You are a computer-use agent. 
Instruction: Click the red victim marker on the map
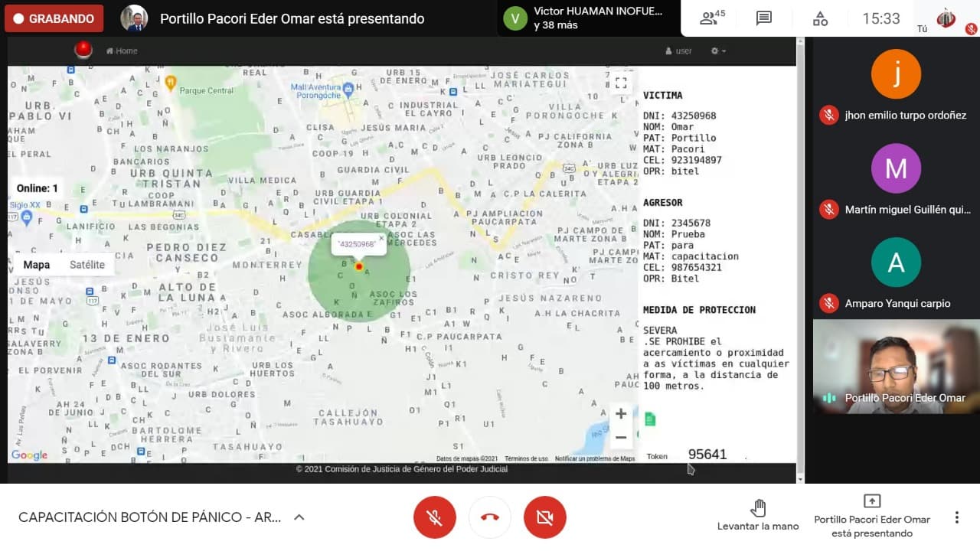pyautogui.click(x=358, y=266)
